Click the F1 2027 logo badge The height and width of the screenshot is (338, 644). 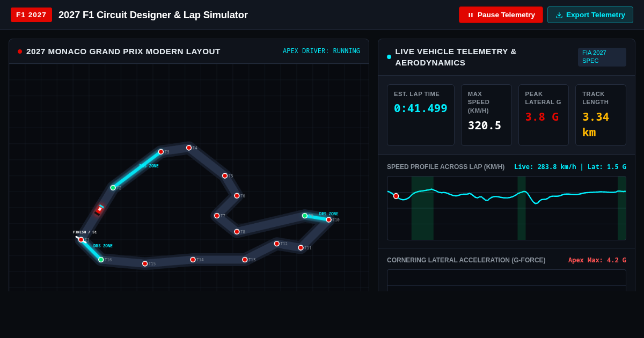pos(31,15)
